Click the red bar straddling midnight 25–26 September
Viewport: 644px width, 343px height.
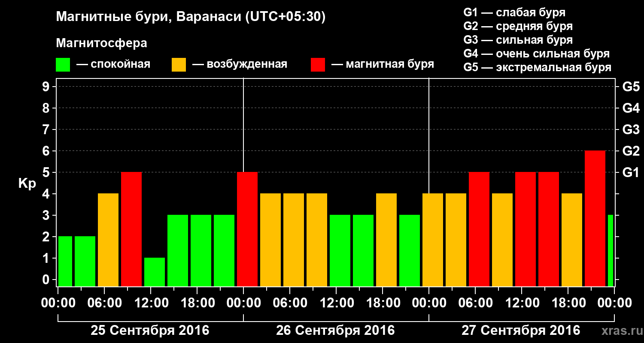(x=247, y=229)
